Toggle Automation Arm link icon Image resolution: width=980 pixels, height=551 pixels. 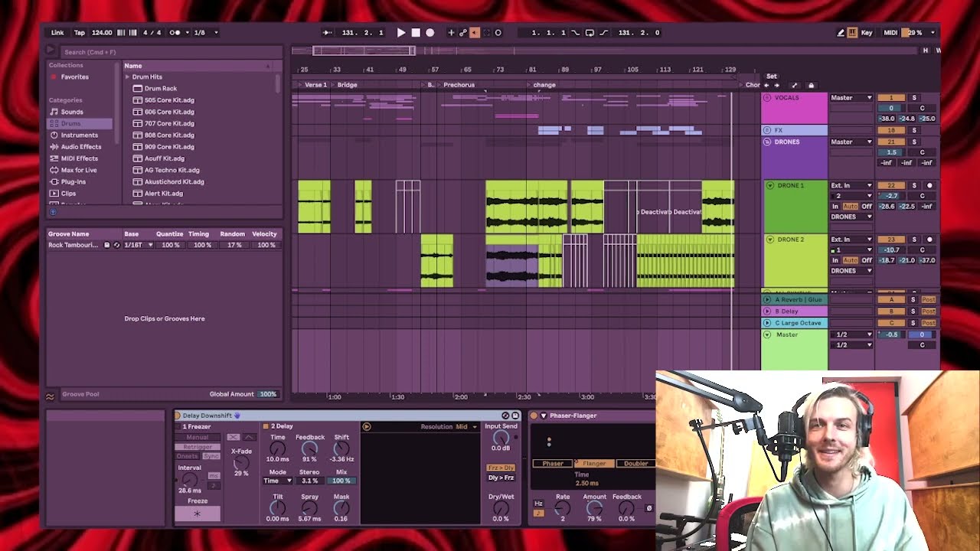click(x=463, y=33)
